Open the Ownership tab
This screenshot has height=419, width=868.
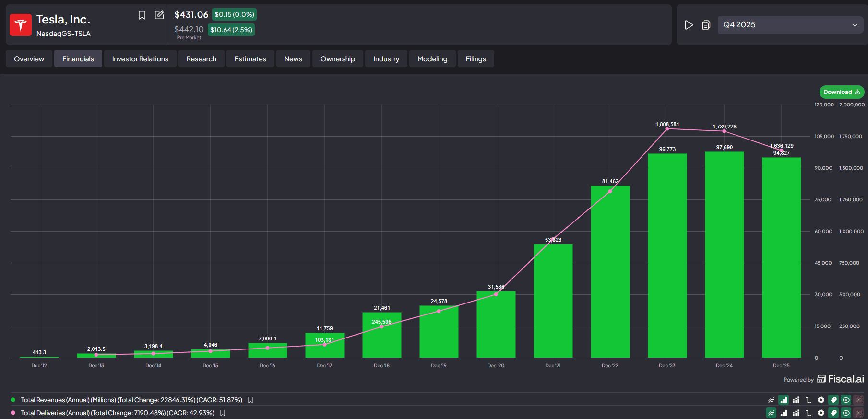click(x=338, y=59)
